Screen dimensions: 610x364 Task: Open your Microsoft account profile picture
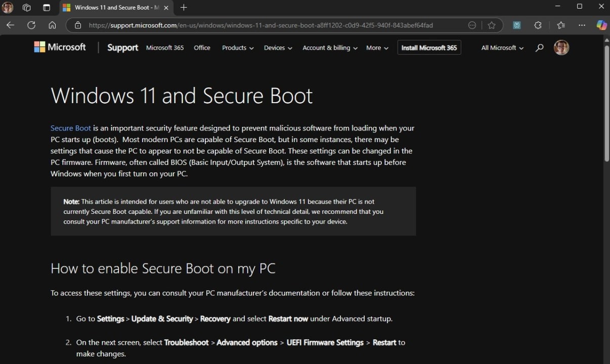pos(561,47)
